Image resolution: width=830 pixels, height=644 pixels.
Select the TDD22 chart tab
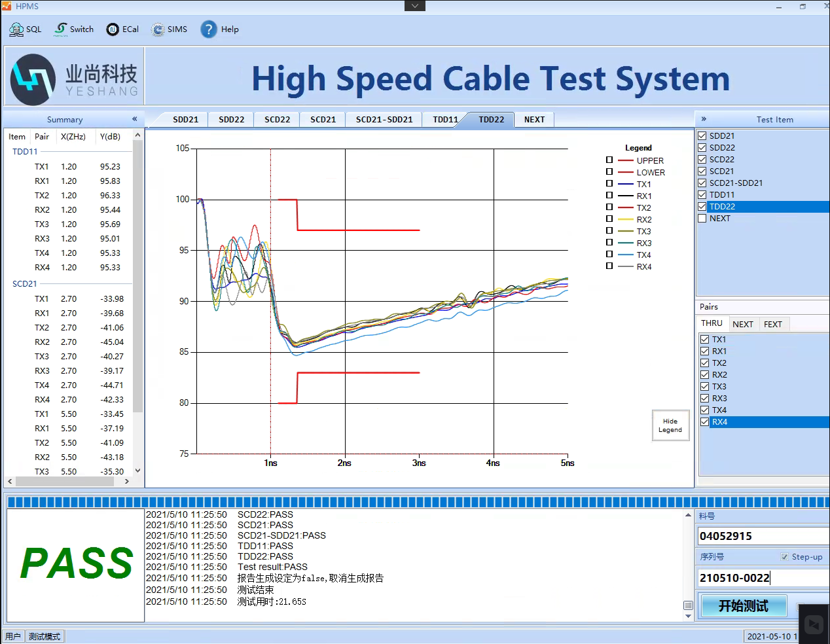pos(491,120)
